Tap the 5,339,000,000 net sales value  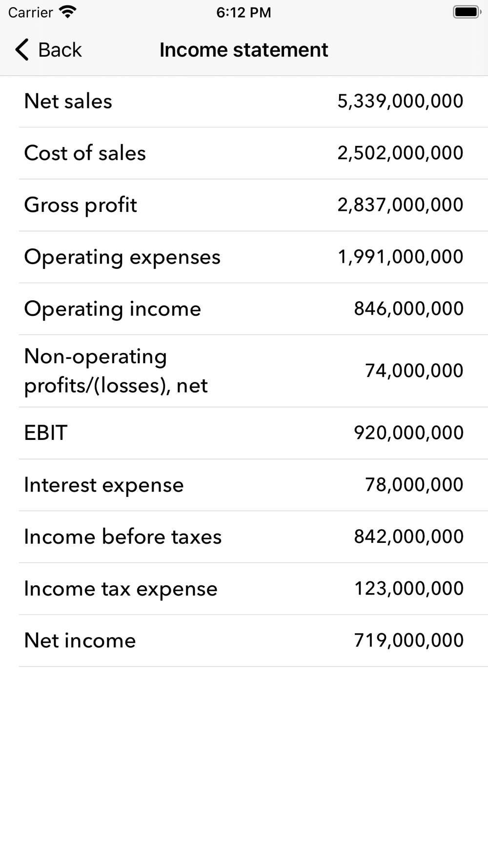pos(400,102)
